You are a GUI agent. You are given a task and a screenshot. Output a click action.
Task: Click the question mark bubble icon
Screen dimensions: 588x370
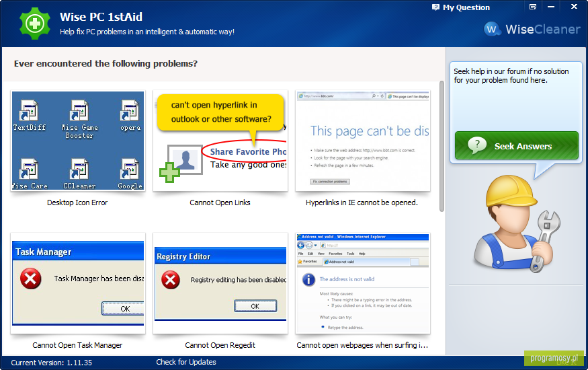point(477,145)
